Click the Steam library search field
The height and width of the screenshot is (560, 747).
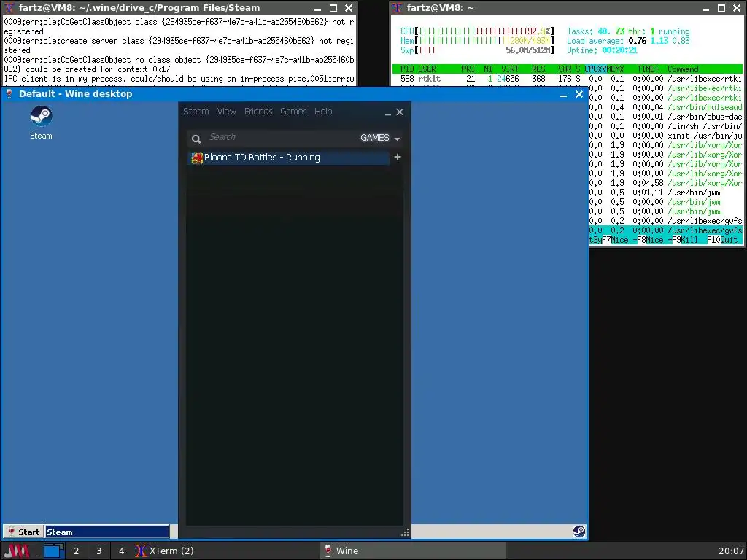coord(281,137)
